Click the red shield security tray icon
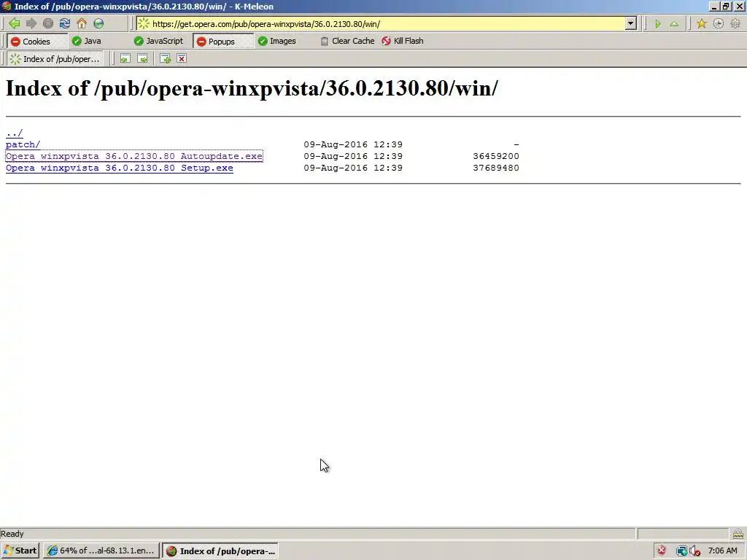Viewport: 747px width, 560px height. [662, 551]
